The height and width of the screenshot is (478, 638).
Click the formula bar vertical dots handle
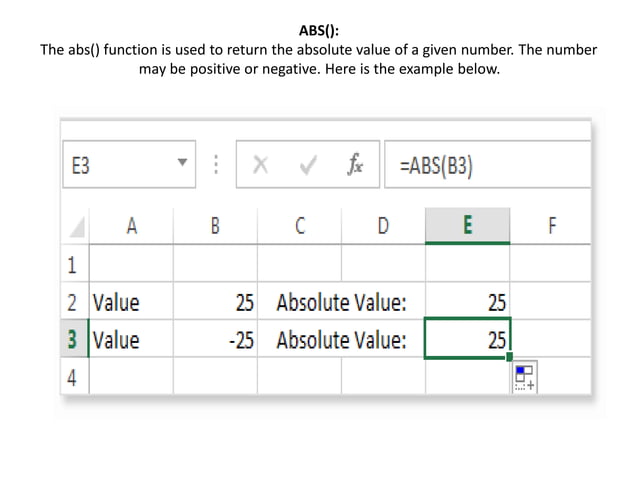[x=215, y=166]
